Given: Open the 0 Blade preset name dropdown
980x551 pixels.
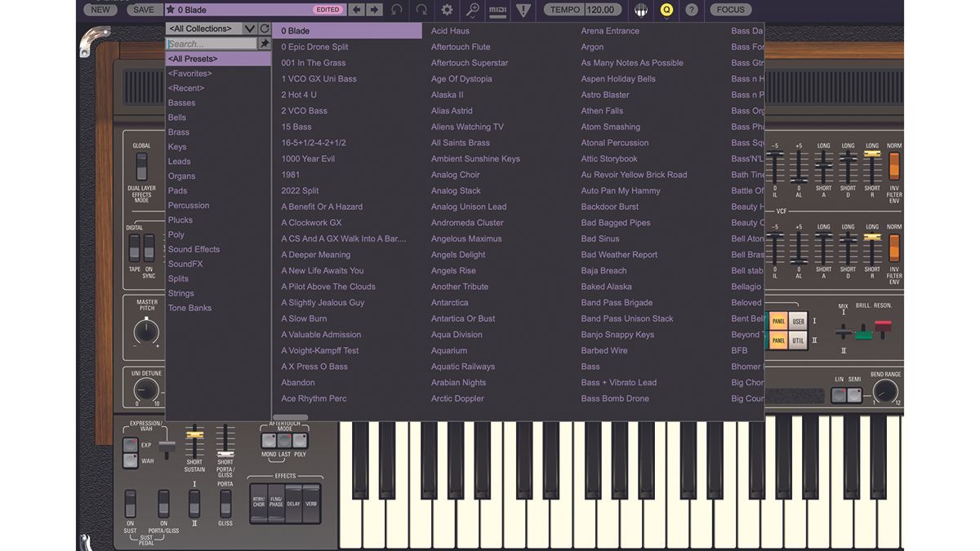Looking at the screenshot, I should point(254,10).
